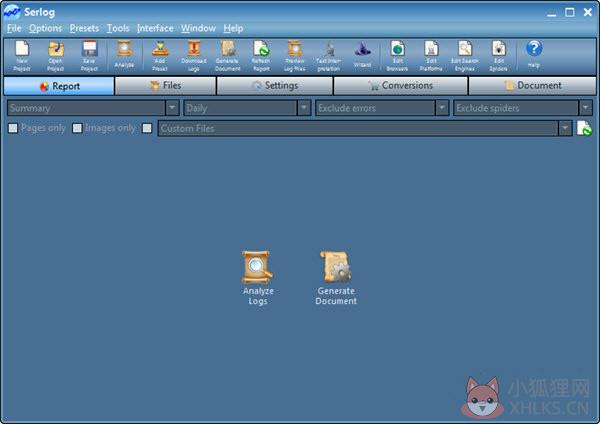Expand the Daily period dropdown
This screenshot has width=600, height=424.
pyautogui.click(x=304, y=108)
